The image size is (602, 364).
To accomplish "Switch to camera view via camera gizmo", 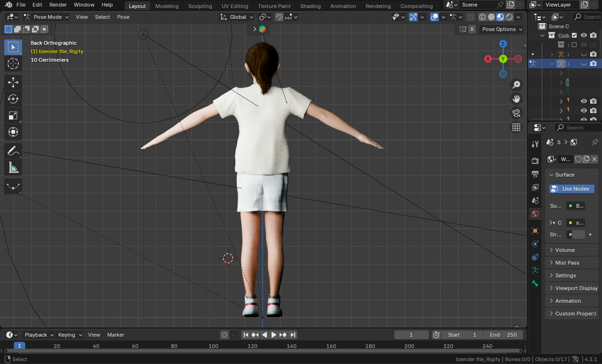I will (x=517, y=113).
